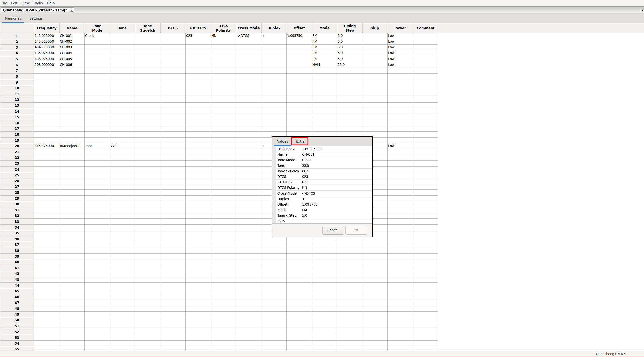Open the Help menu
This screenshot has width=644, height=357.
pos(51,3)
